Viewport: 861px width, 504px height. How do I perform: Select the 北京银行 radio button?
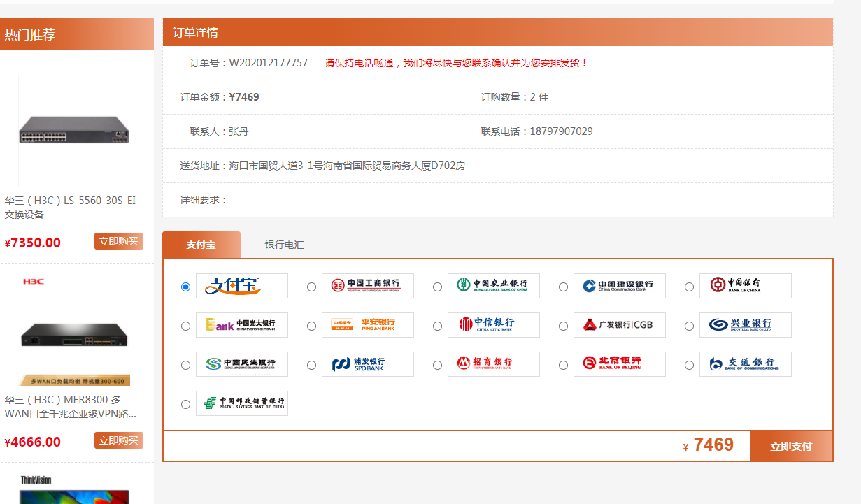[563, 365]
